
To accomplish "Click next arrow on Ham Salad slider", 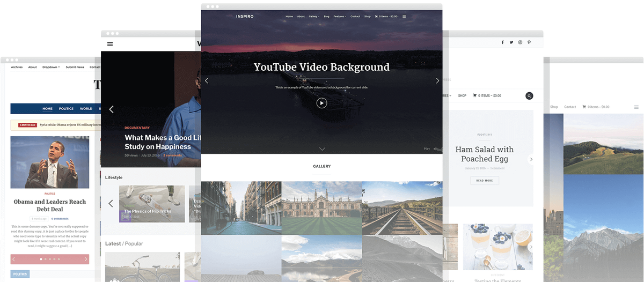I will tap(531, 159).
